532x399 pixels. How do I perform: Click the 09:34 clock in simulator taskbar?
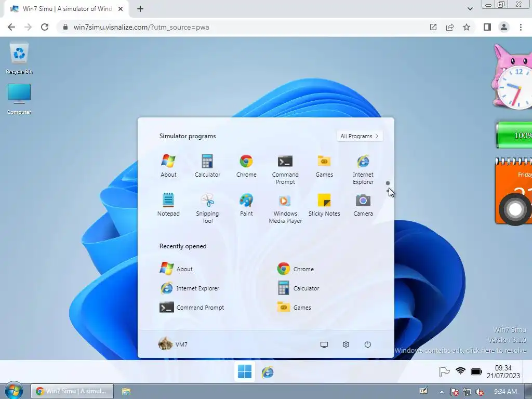503,372
